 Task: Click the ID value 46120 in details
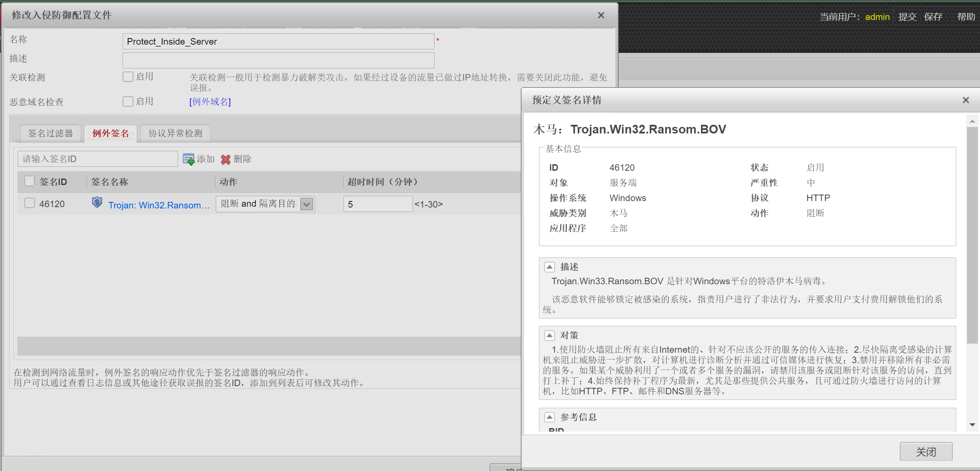(622, 168)
